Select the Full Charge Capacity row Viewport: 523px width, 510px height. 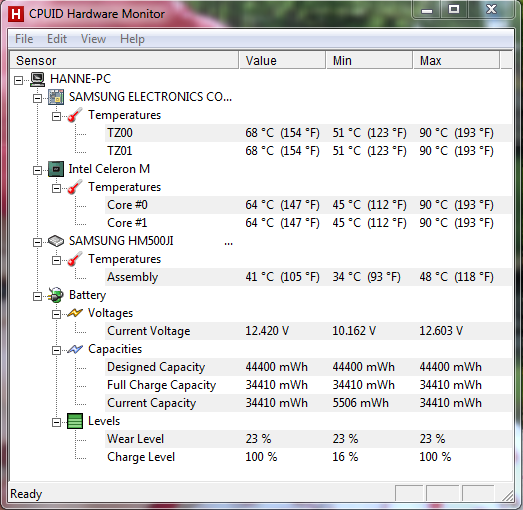309,385
